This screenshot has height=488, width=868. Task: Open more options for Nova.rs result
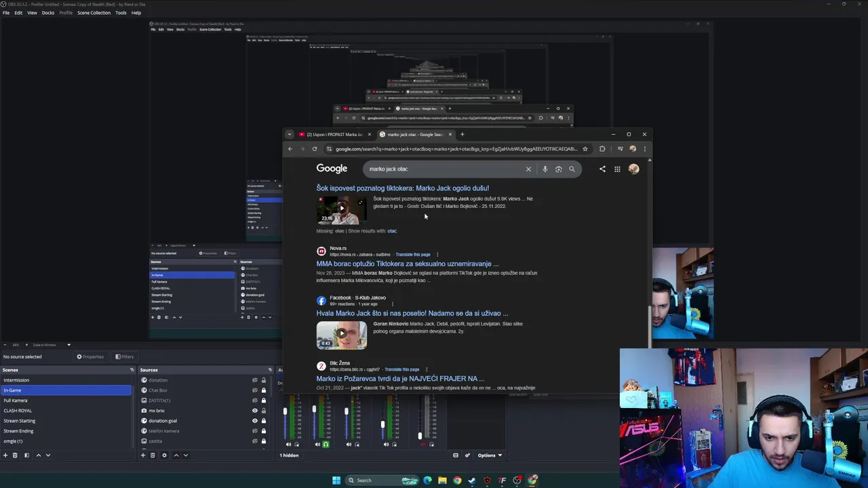(437, 255)
